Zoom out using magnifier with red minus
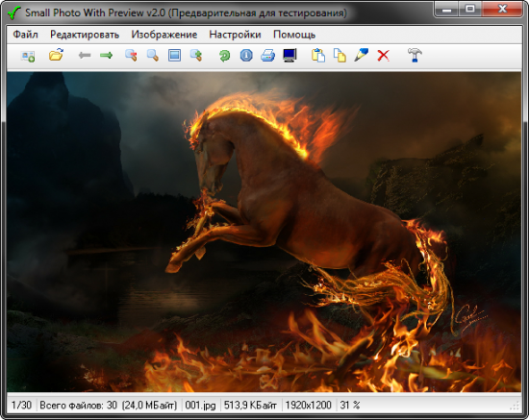This screenshot has width=529, height=420. tap(131, 56)
